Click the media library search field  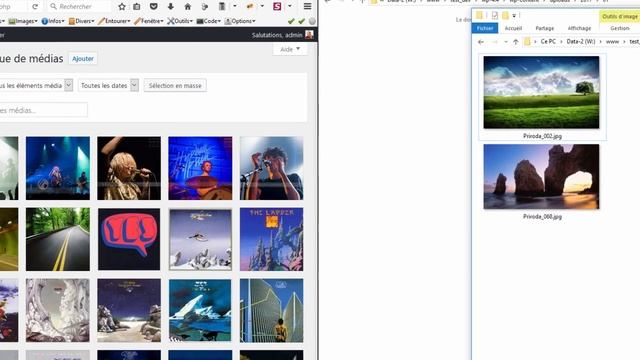[x=43, y=110]
